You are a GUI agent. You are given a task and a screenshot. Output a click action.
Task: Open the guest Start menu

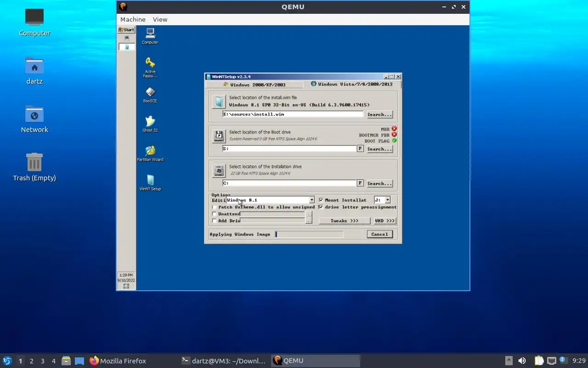(x=126, y=30)
